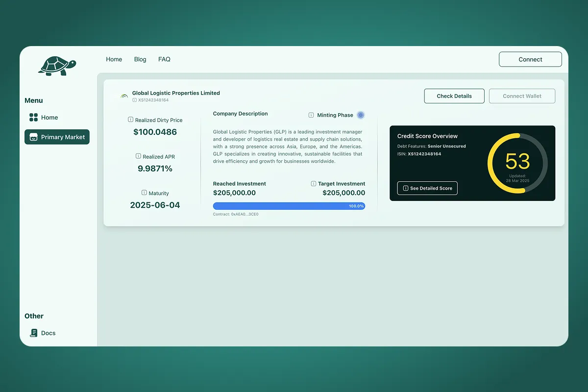Click the Minting Phase label

tap(335, 115)
